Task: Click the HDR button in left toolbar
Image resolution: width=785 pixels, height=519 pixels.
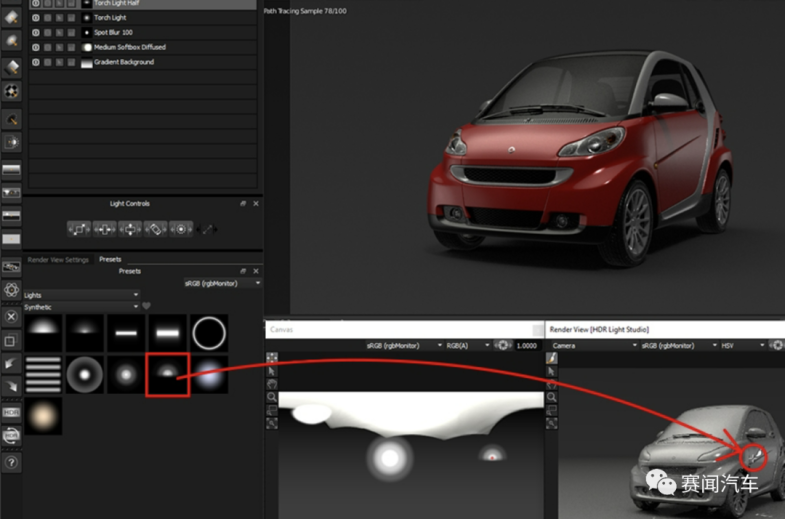Action: 11,412
